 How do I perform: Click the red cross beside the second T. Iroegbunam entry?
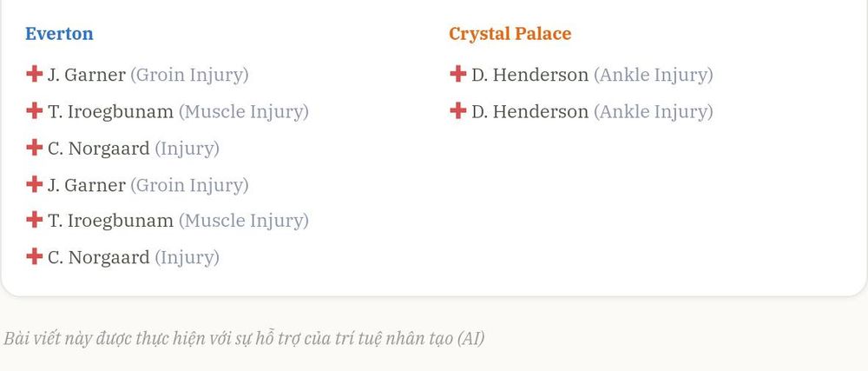pos(35,219)
